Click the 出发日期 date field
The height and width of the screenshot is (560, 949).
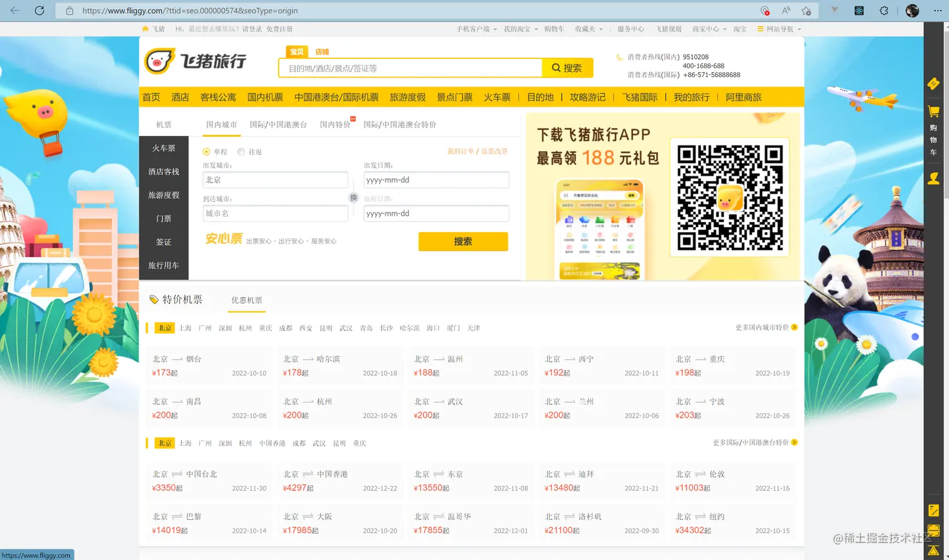(x=436, y=180)
